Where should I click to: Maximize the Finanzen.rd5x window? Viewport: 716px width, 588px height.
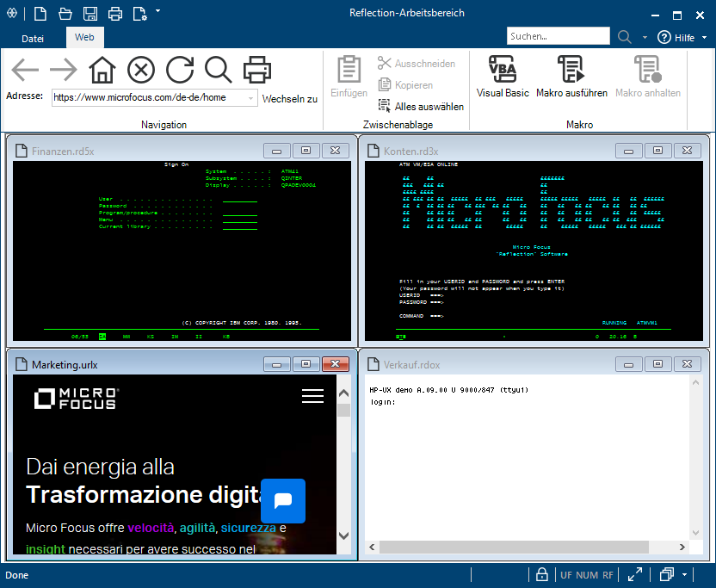[306, 151]
